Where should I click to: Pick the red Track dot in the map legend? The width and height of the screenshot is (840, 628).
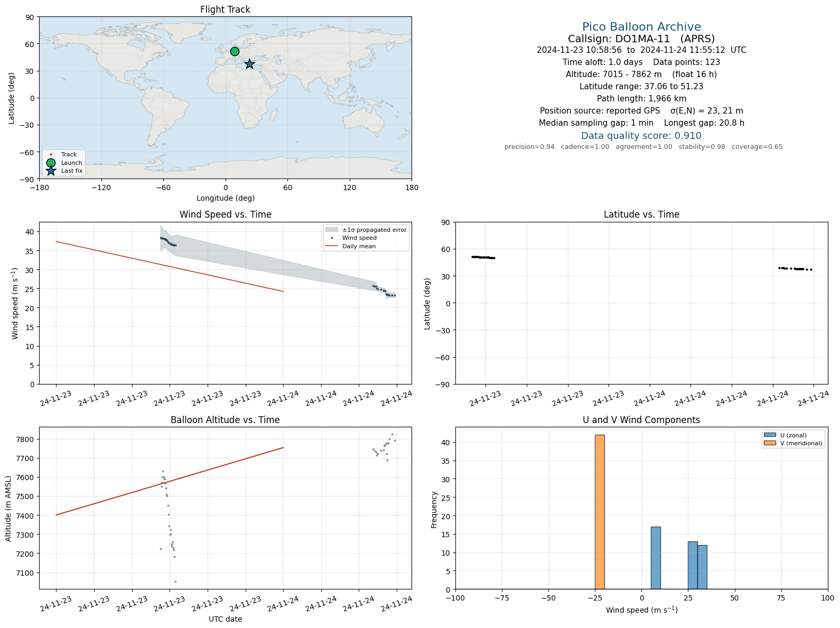tap(51, 154)
